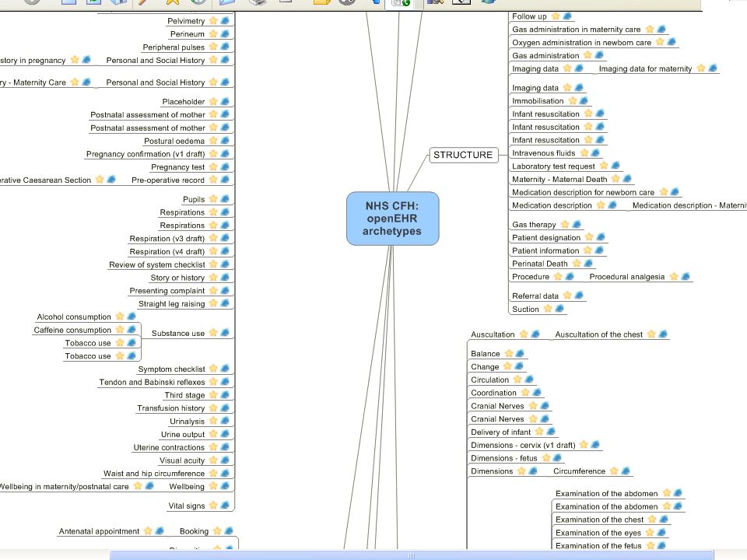Select the STRUCTURE branch node
This screenshot has width=747, height=560.
click(x=463, y=155)
